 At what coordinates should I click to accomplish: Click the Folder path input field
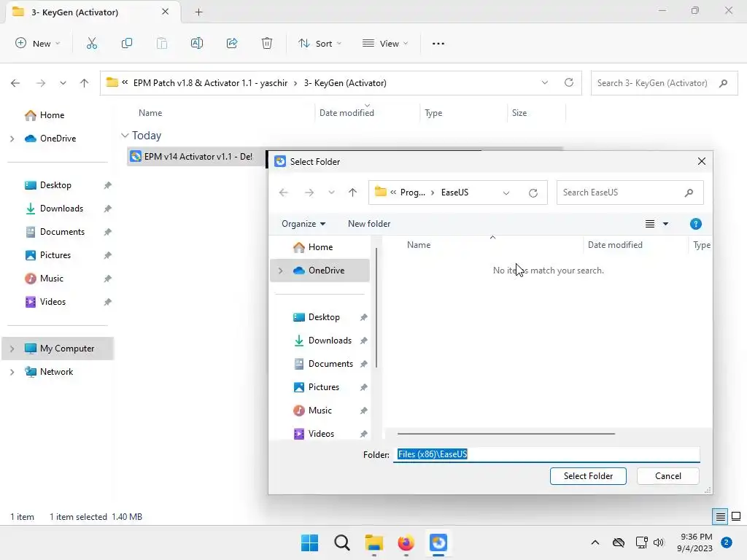(x=546, y=454)
